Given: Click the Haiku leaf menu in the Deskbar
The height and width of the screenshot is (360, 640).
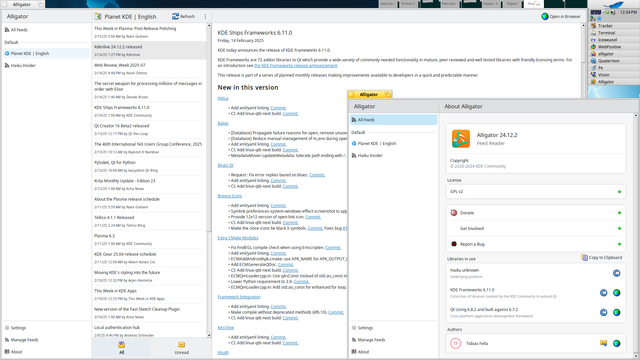Looking at the screenshot, I should coord(613,5).
